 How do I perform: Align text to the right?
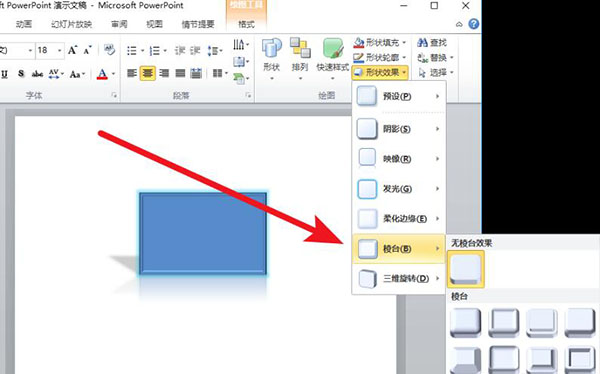point(164,73)
